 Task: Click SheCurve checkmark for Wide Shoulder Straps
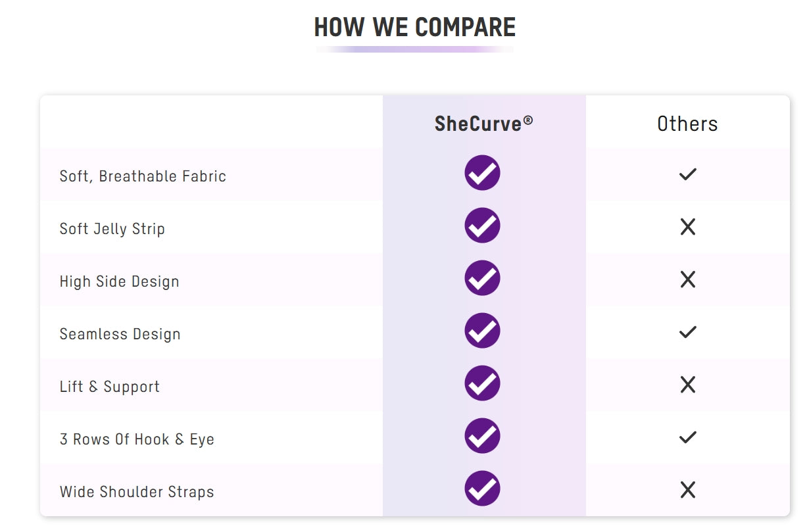click(x=482, y=489)
